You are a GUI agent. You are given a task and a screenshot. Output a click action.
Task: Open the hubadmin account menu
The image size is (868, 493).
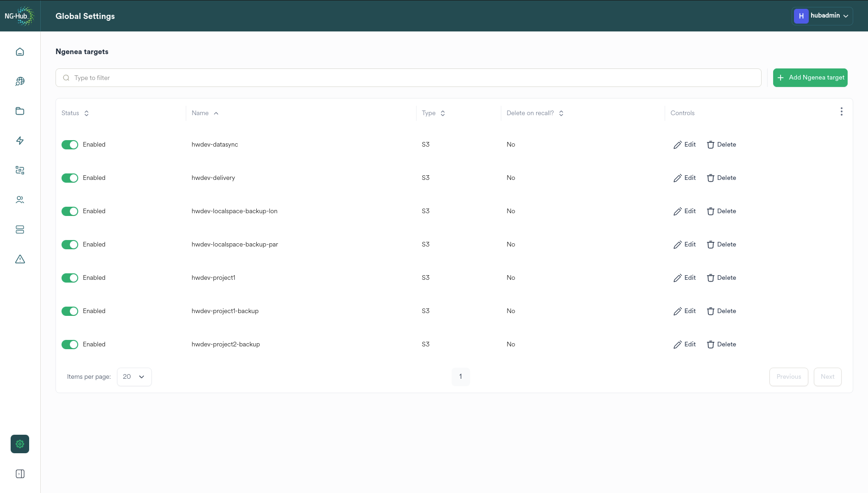pyautogui.click(x=823, y=16)
